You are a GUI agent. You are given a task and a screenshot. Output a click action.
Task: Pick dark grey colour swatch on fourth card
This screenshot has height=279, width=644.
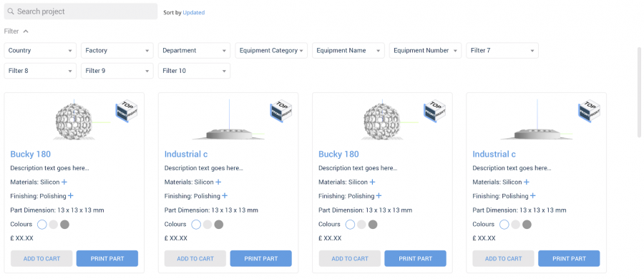pos(527,225)
